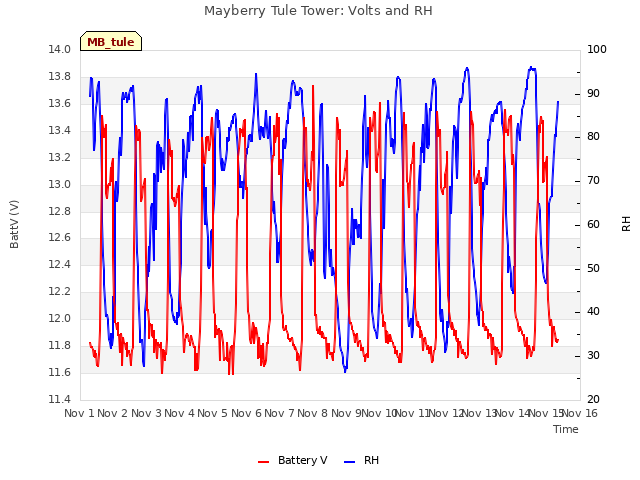This screenshot has width=640, height=480.
Task: Click the 80 right axis tick label
Action: [x=593, y=137]
